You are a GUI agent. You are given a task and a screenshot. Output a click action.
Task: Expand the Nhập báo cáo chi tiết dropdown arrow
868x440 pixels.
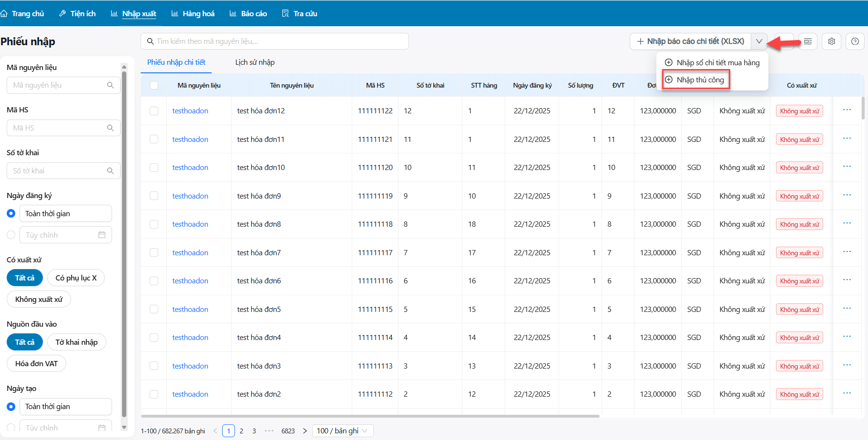pyautogui.click(x=759, y=41)
